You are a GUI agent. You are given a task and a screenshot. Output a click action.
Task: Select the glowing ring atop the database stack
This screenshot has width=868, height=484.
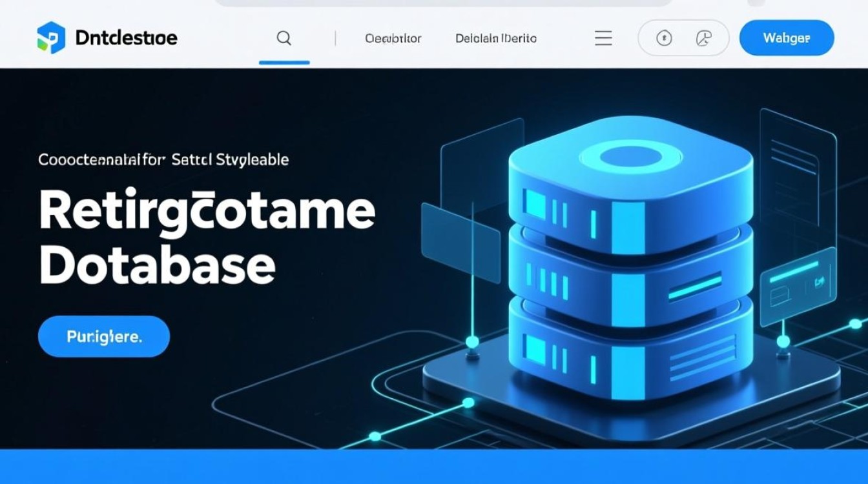(630, 156)
